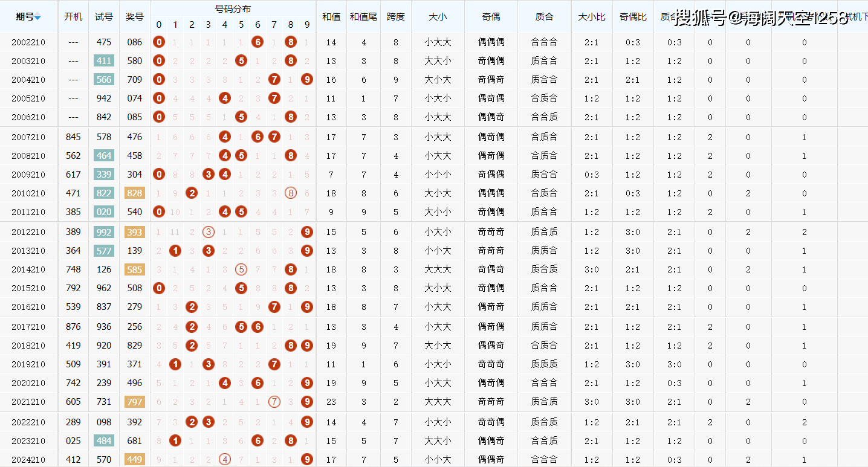Sort by the 期号 column header
This screenshot has width=868, height=467.
pyautogui.click(x=25, y=17)
